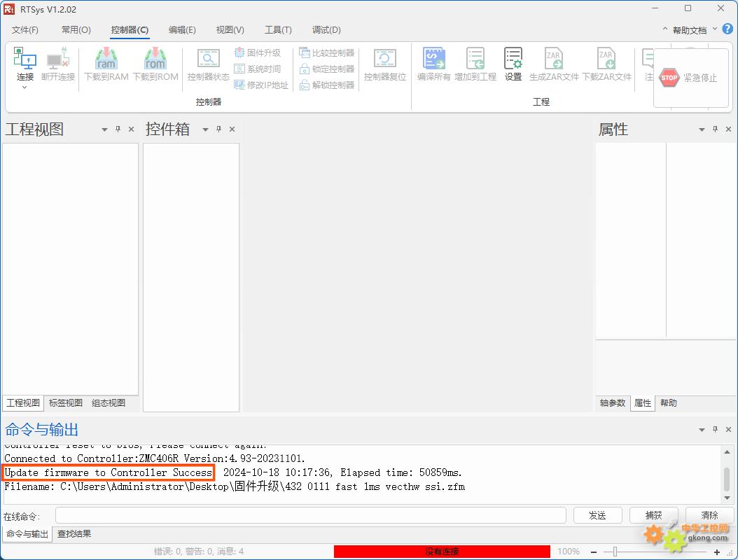Close the 控件箱 panel

coord(232,129)
